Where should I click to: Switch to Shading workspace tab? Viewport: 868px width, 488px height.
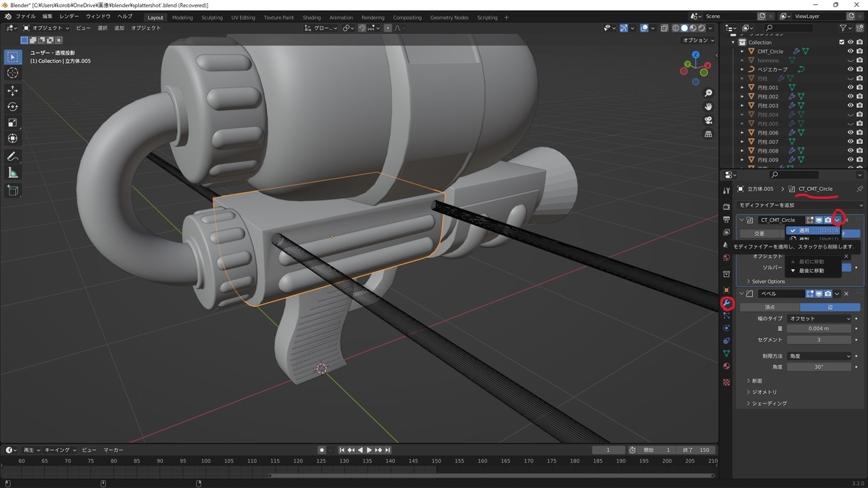(x=312, y=17)
